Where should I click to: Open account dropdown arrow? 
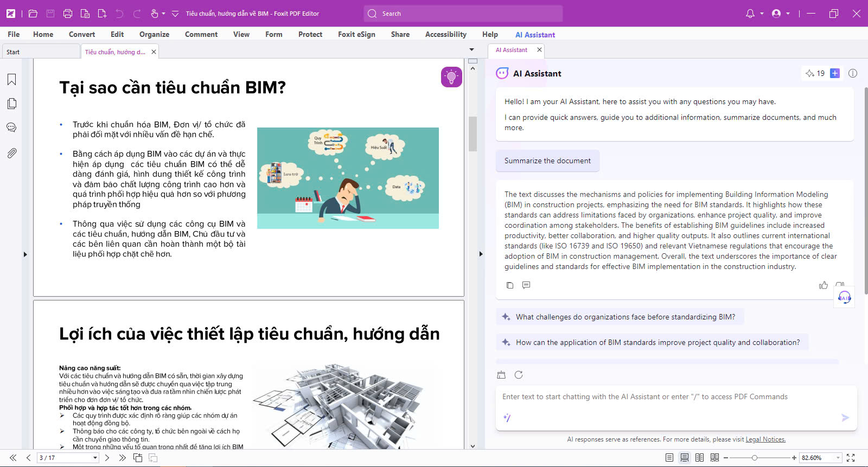[788, 14]
